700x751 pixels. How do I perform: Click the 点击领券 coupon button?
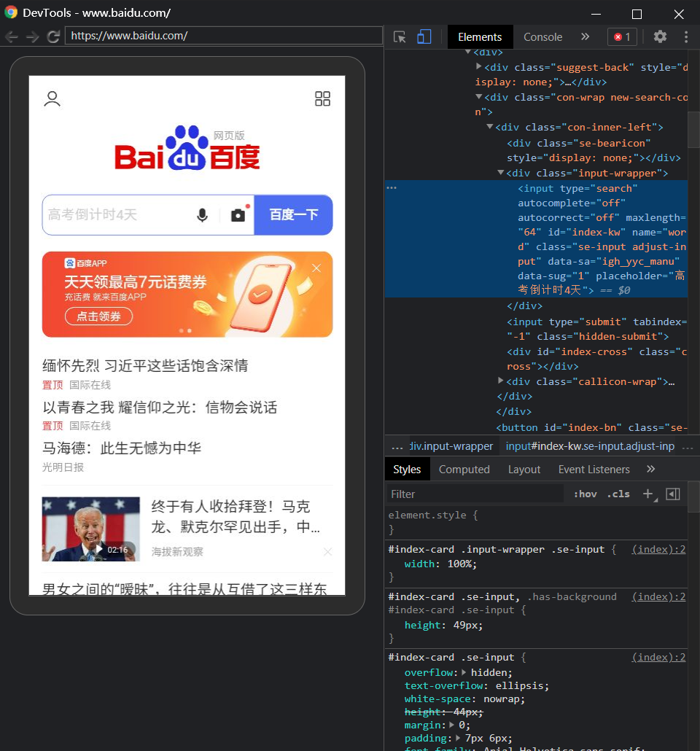tap(98, 316)
